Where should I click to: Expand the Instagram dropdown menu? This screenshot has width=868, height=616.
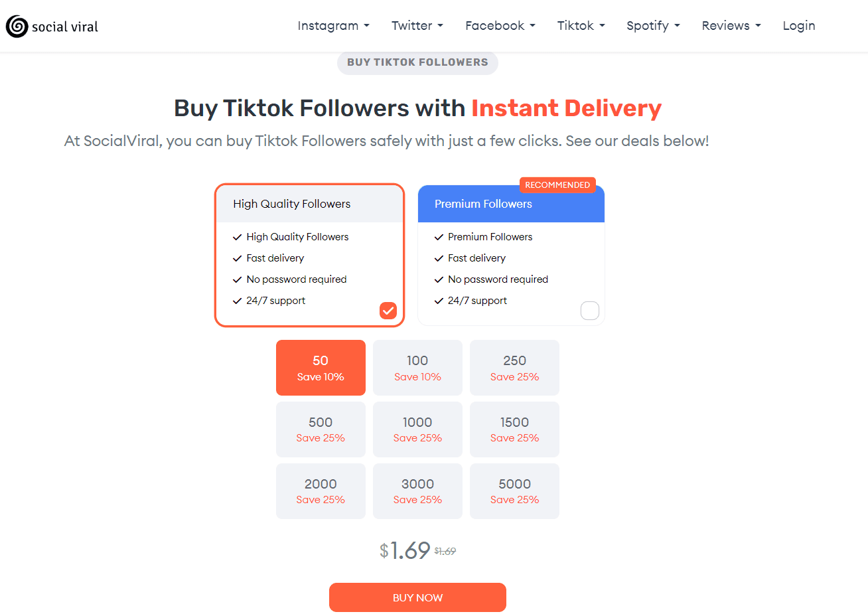click(333, 26)
